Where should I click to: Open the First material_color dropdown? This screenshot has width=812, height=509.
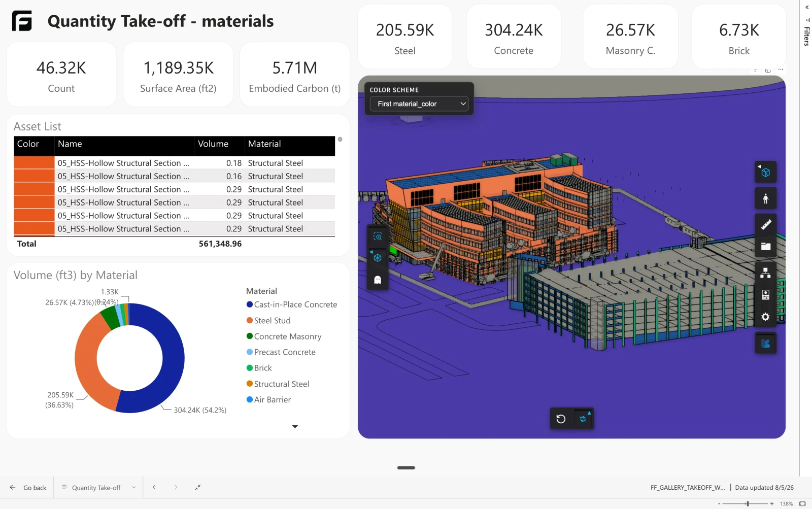(419, 104)
